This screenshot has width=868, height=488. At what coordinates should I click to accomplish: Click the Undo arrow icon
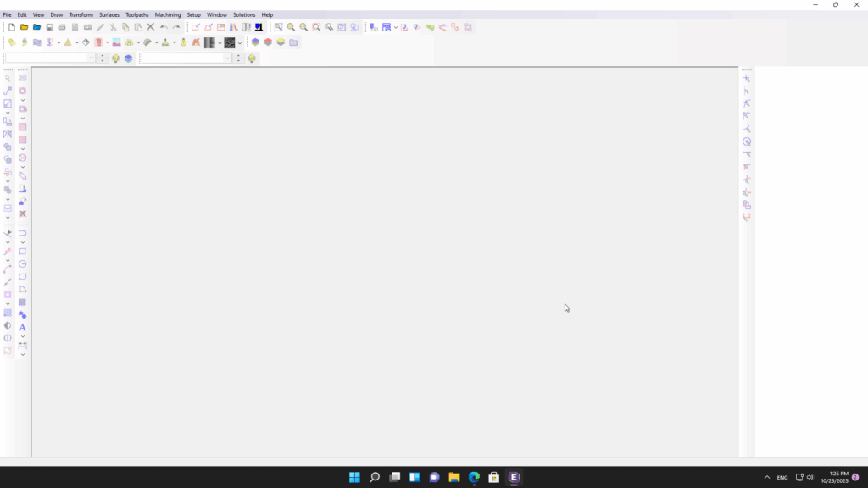[x=164, y=27]
